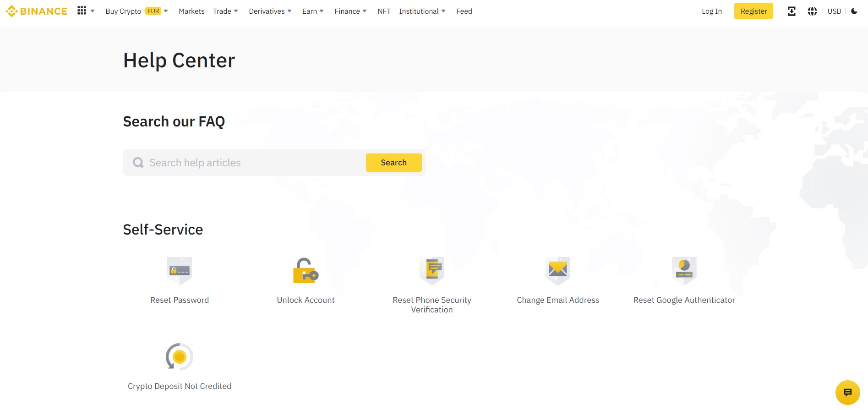Open the Markets page

click(x=191, y=11)
